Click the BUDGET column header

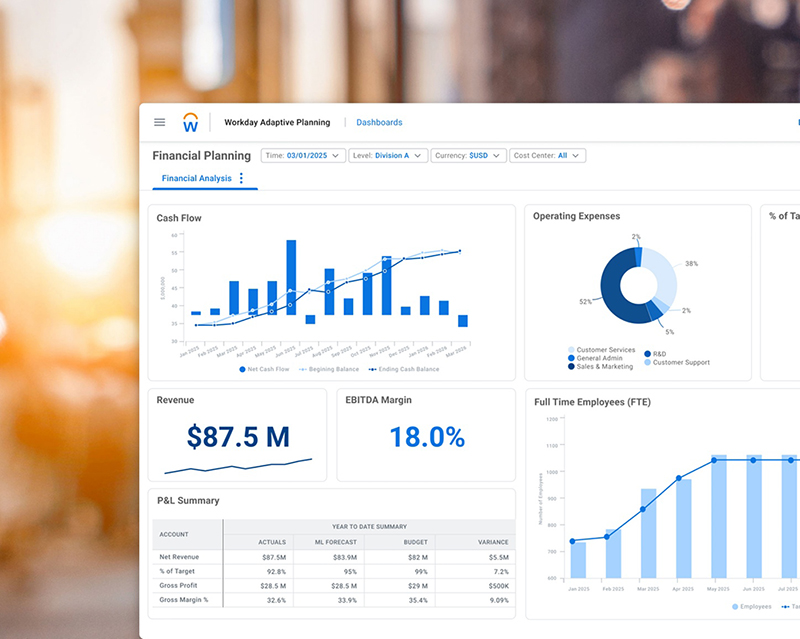[x=415, y=542]
